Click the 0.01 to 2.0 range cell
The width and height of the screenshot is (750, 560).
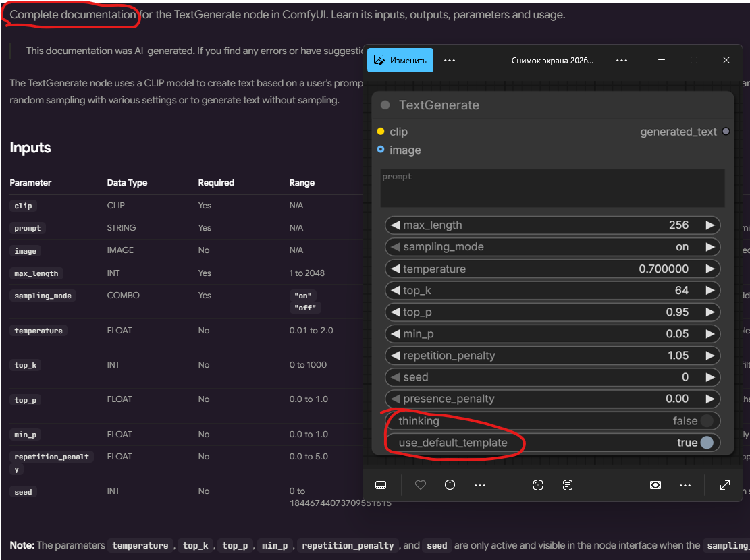tap(311, 331)
